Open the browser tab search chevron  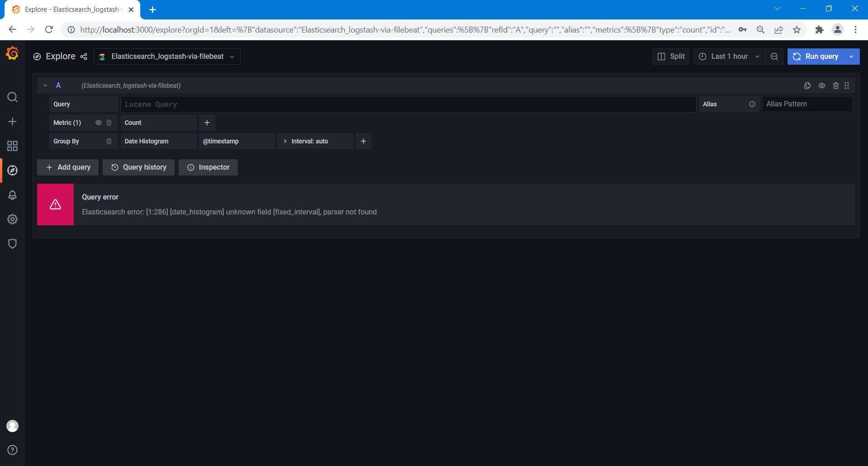(x=778, y=9)
